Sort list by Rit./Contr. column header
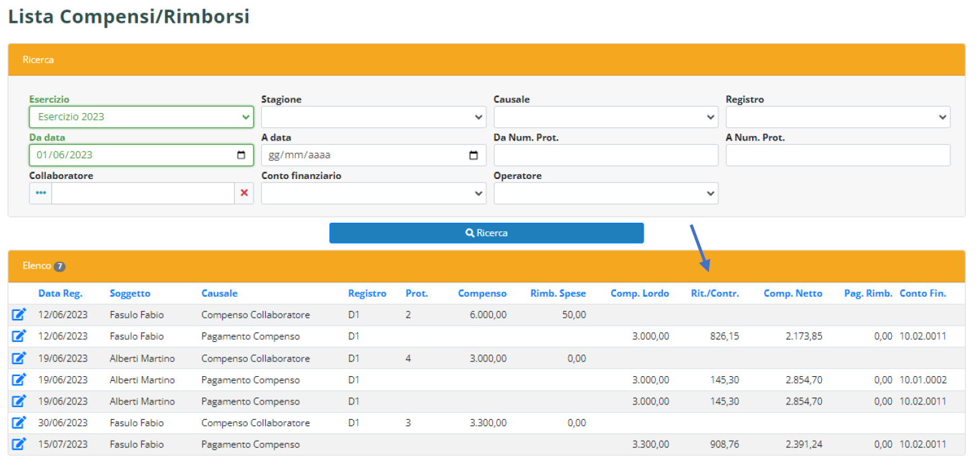The image size is (980, 467). [x=714, y=293]
